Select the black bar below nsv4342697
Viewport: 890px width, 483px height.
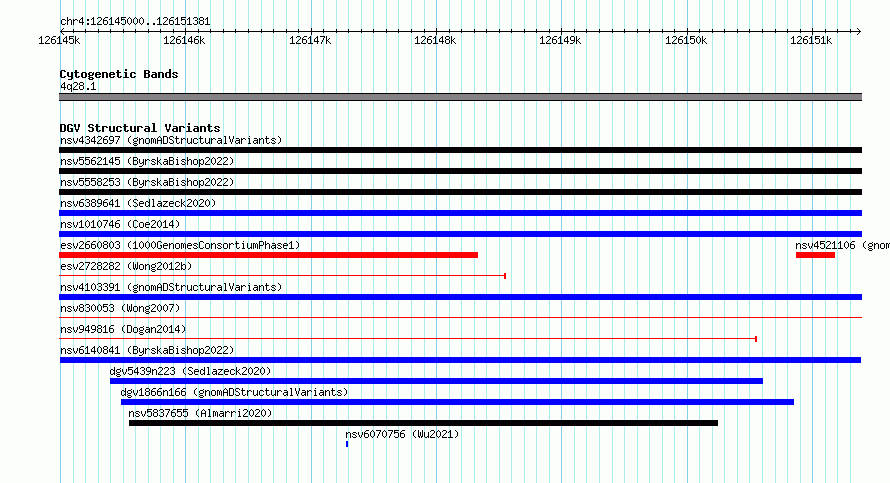[460, 150]
